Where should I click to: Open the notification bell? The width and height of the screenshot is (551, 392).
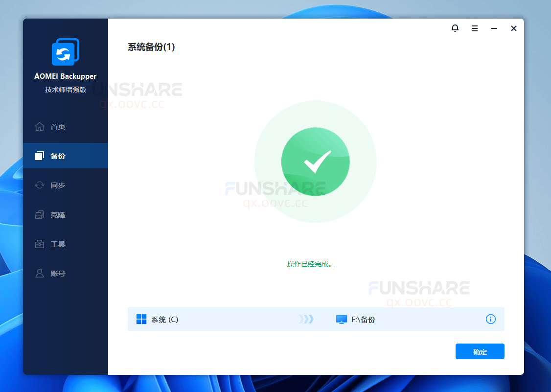coord(455,28)
